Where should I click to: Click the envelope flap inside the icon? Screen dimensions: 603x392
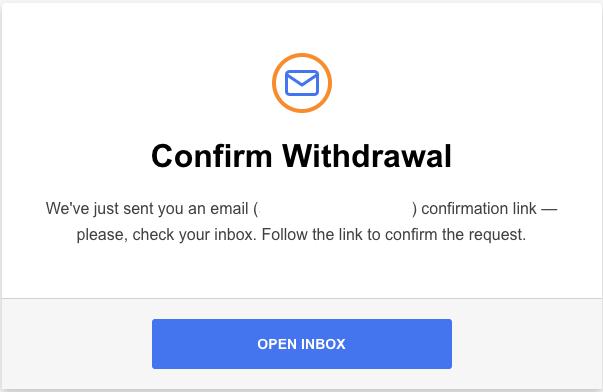point(302,78)
